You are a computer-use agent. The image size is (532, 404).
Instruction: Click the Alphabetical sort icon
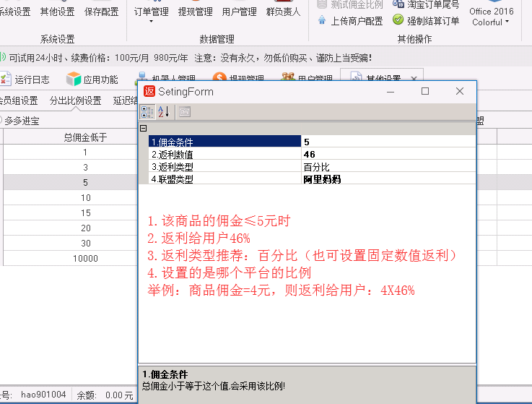point(163,111)
